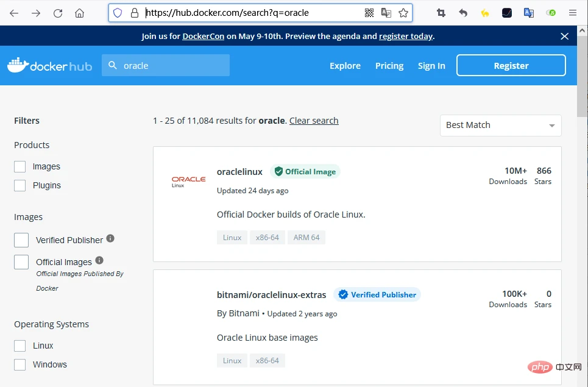588x387 pixels.
Task: Click the page vertical scrollbar thumb
Action: point(583,77)
